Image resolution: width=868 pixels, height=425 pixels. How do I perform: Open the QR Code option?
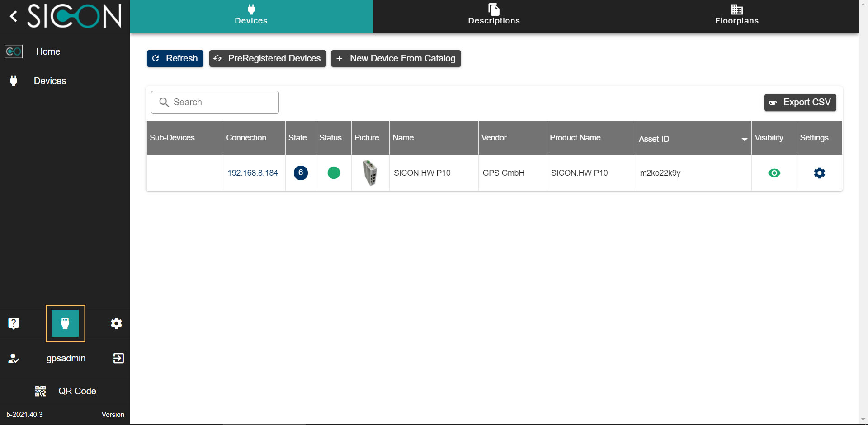(66, 391)
